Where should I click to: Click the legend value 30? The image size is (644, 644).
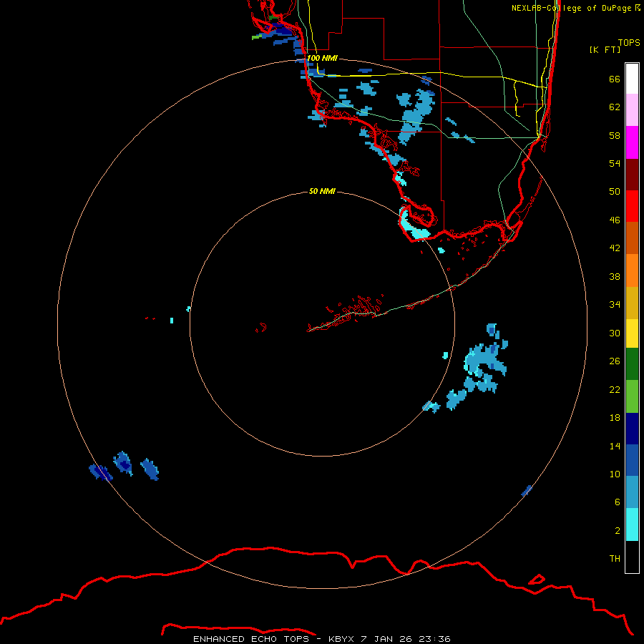(615, 333)
